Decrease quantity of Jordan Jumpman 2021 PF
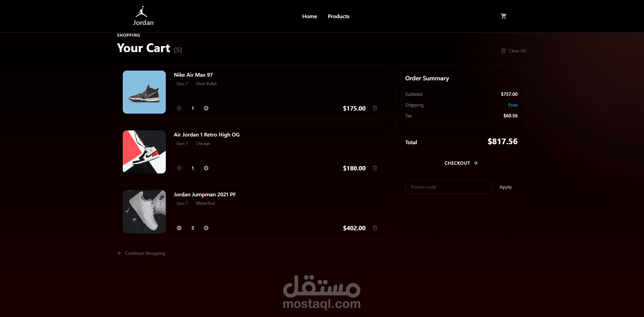Viewport: 644px width, 317px height. (x=179, y=228)
